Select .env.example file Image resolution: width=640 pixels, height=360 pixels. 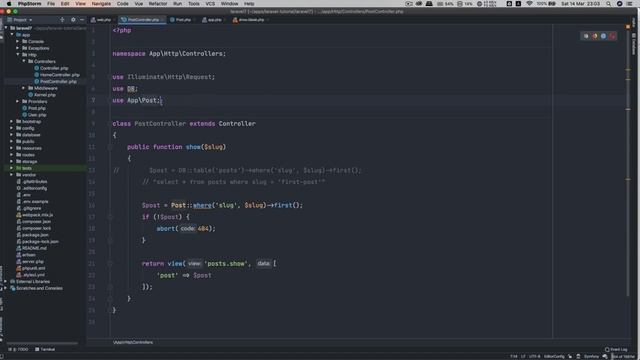(x=32, y=202)
